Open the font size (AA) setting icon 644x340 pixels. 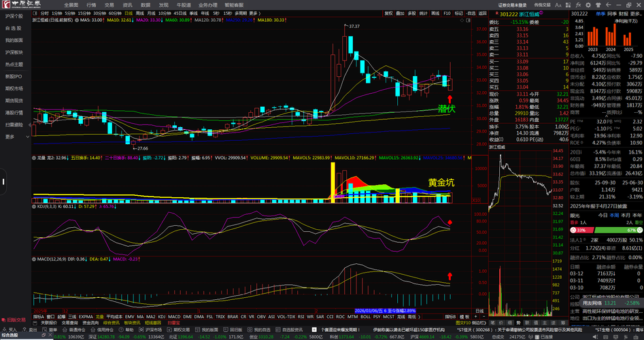pos(558,5)
